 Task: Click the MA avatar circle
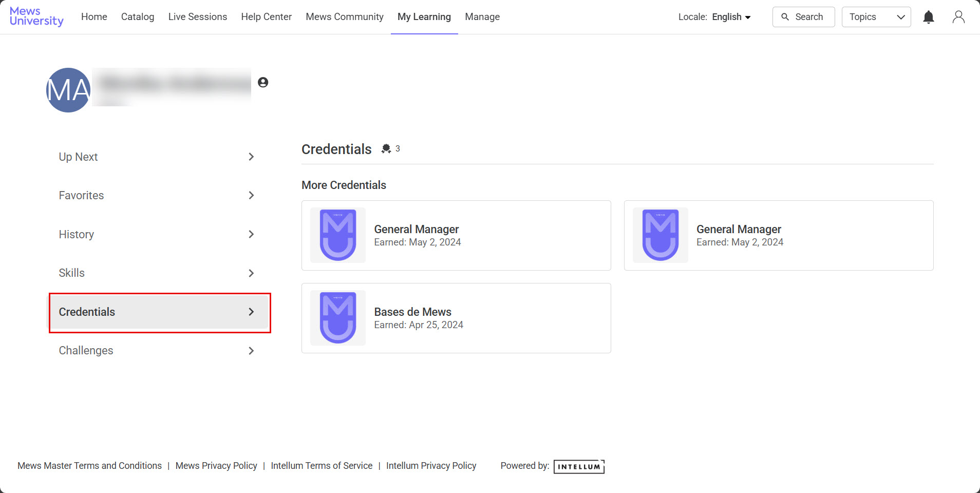[68, 90]
